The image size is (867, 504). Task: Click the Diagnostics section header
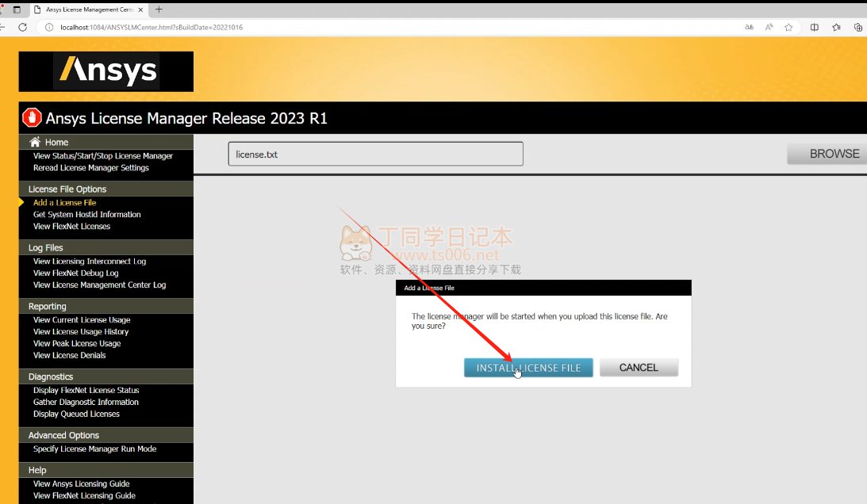(106, 376)
